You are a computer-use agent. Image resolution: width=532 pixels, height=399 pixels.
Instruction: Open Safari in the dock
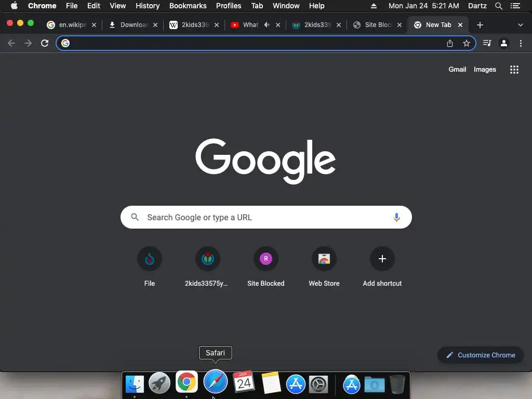tap(216, 382)
